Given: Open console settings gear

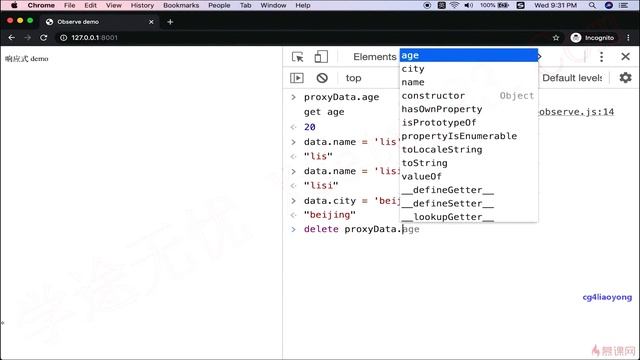Looking at the screenshot, I should tap(625, 78).
